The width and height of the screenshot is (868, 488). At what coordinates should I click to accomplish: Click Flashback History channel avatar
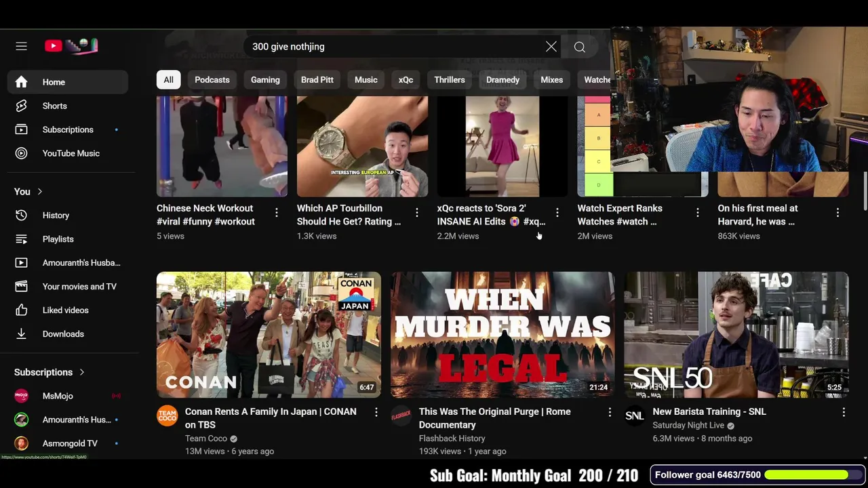401,415
